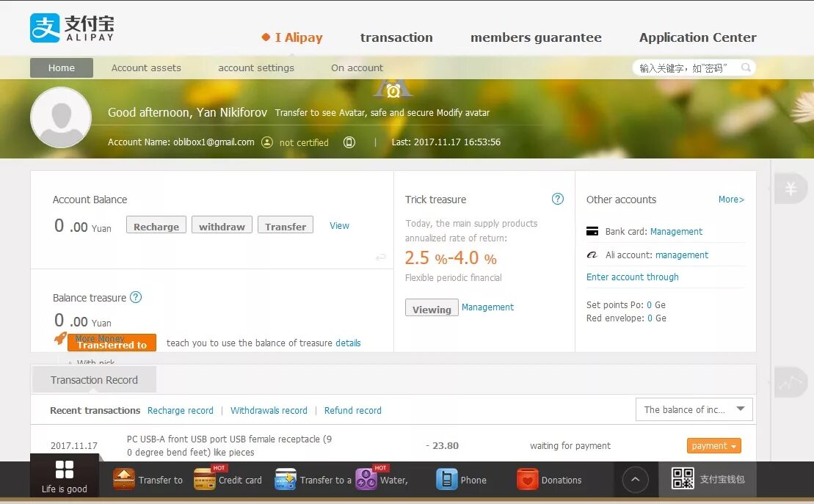Select the Home sub-tab

[x=61, y=67]
